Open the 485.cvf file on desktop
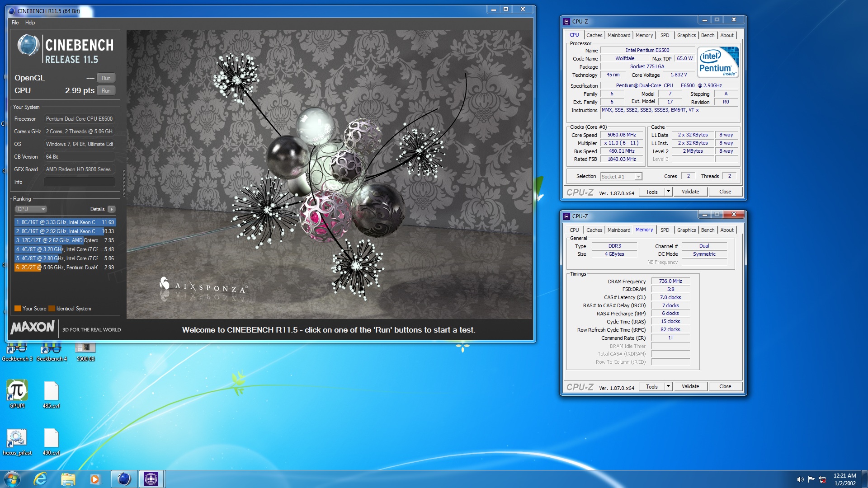The height and width of the screenshot is (488, 868). (x=51, y=394)
